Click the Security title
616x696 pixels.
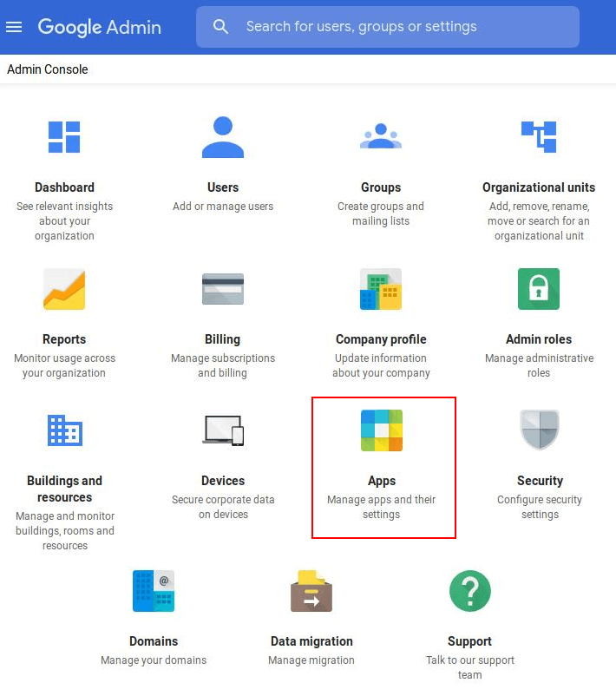click(540, 481)
